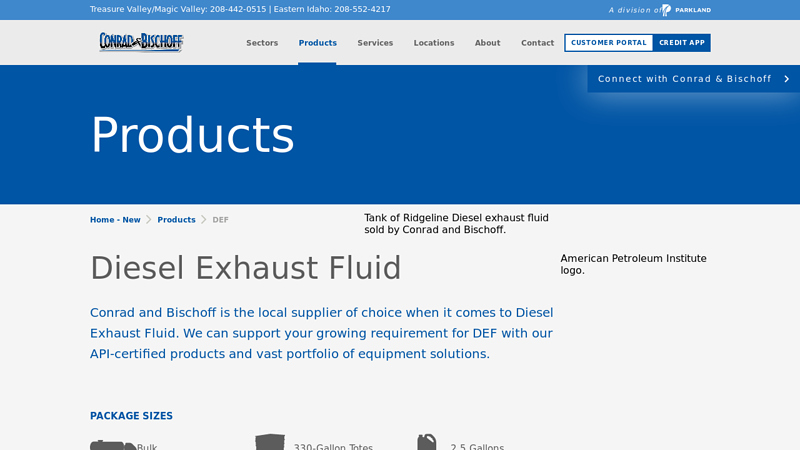Click the Ridgeline Diesel exhaust fluid image text
This screenshot has height=450, width=800.
pos(456,223)
